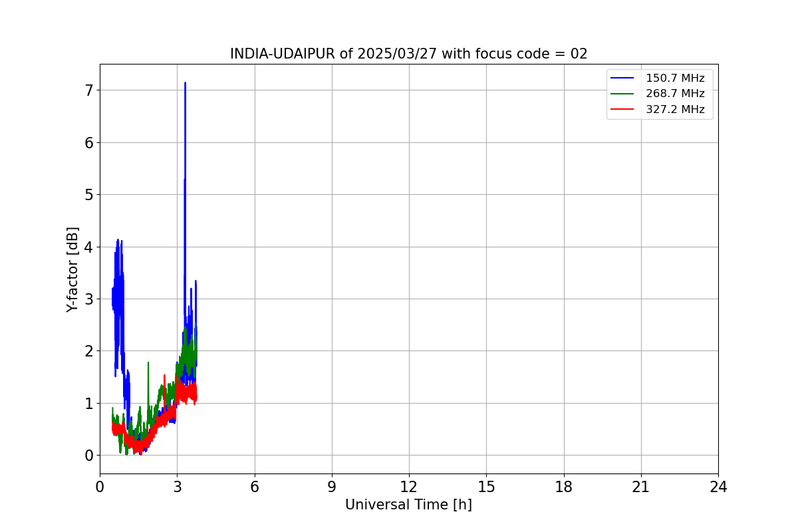
Task: Click x-axis tick label 9
Action: tap(332, 487)
